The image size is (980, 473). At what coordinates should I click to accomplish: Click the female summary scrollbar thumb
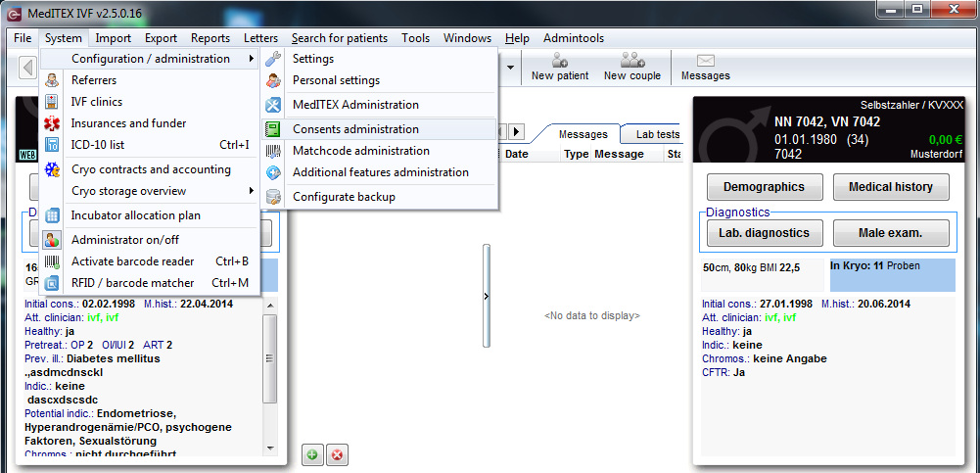(x=270, y=358)
